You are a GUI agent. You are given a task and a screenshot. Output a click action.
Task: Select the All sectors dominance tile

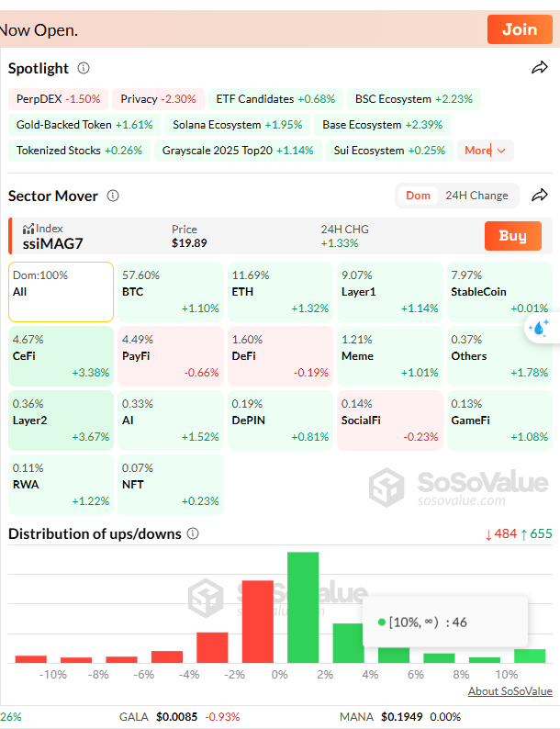tap(61, 292)
